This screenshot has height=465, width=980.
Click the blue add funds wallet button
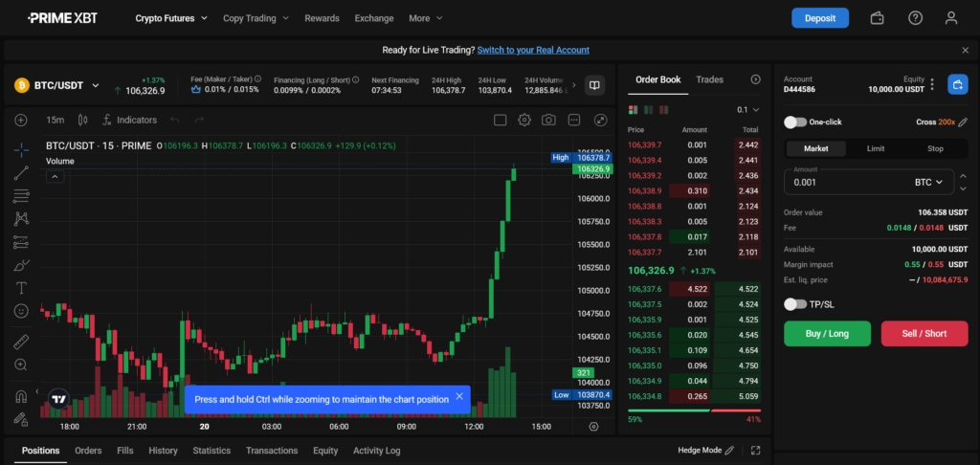tap(957, 84)
